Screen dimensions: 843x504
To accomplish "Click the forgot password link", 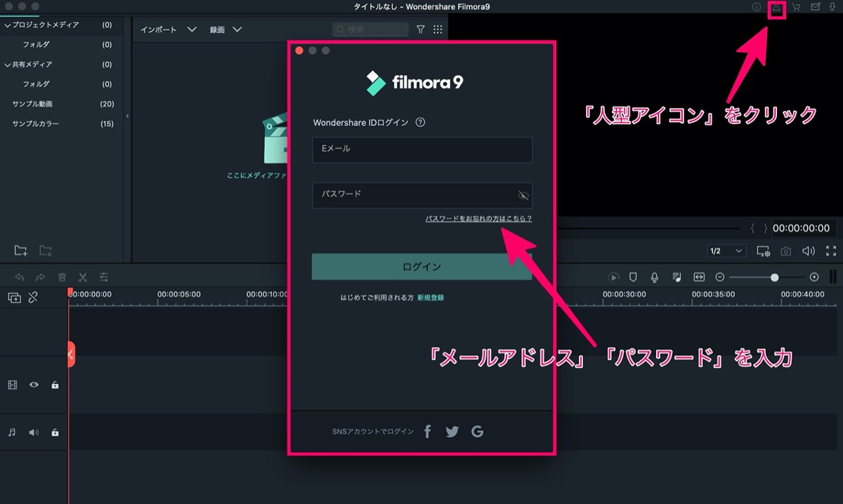I will tap(478, 219).
